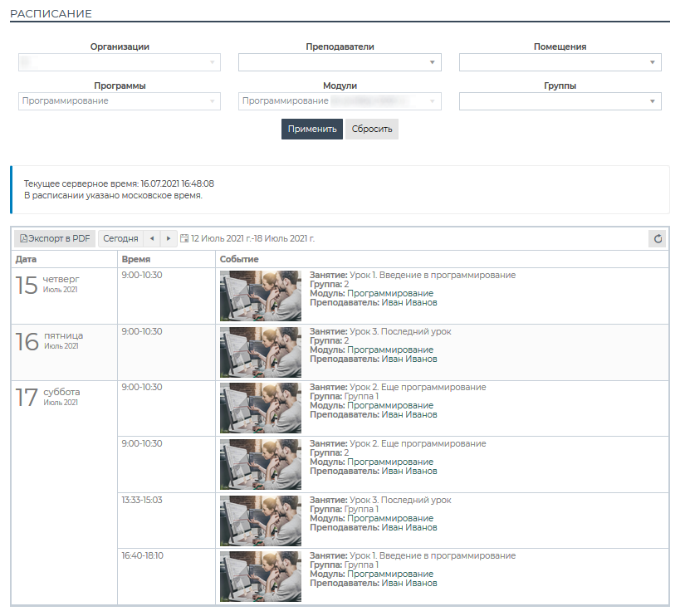Click the July 16 lesson thumbnail

tap(261, 352)
